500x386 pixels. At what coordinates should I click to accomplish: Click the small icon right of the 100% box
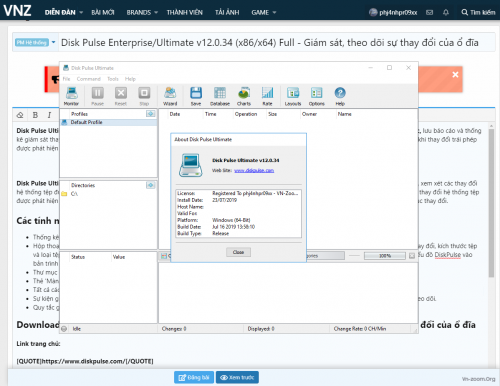coord(412,256)
